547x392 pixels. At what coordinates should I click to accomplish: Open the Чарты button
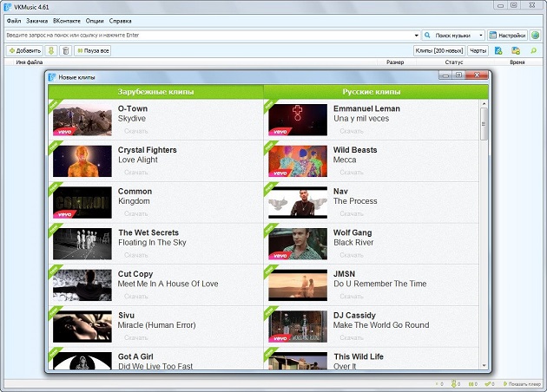[478, 51]
